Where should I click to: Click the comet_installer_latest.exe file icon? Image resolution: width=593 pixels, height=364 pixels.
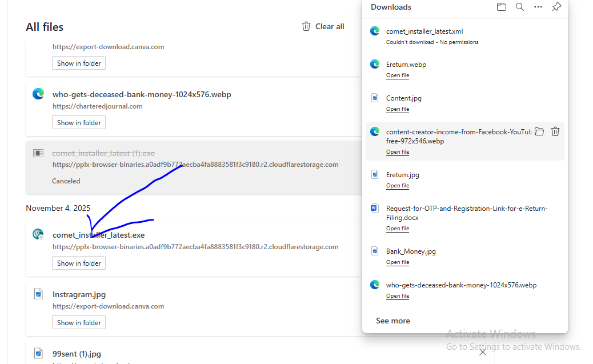(38, 234)
